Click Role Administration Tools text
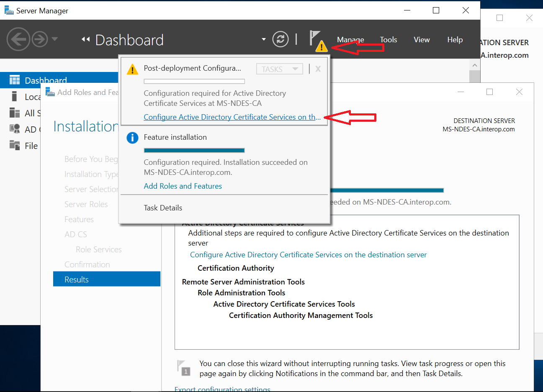Screen dimensions: 543x392 click(241, 293)
